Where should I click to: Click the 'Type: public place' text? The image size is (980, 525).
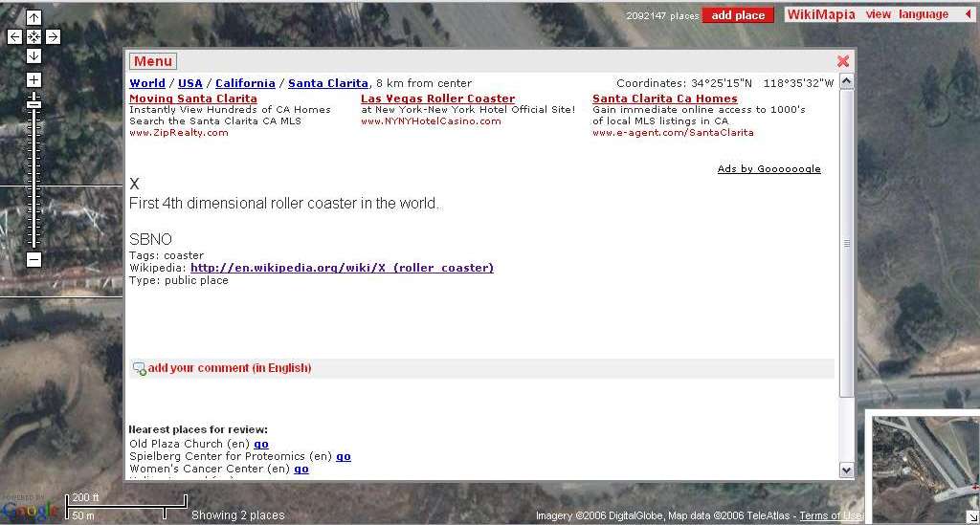pos(179,281)
